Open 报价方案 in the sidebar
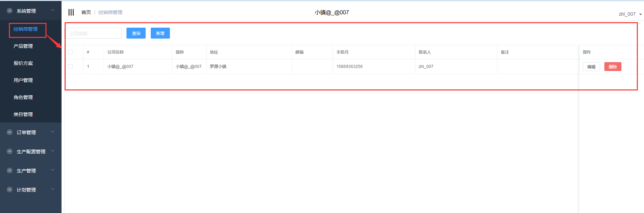The width and height of the screenshot is (644, 213). (x=23, y=63)
